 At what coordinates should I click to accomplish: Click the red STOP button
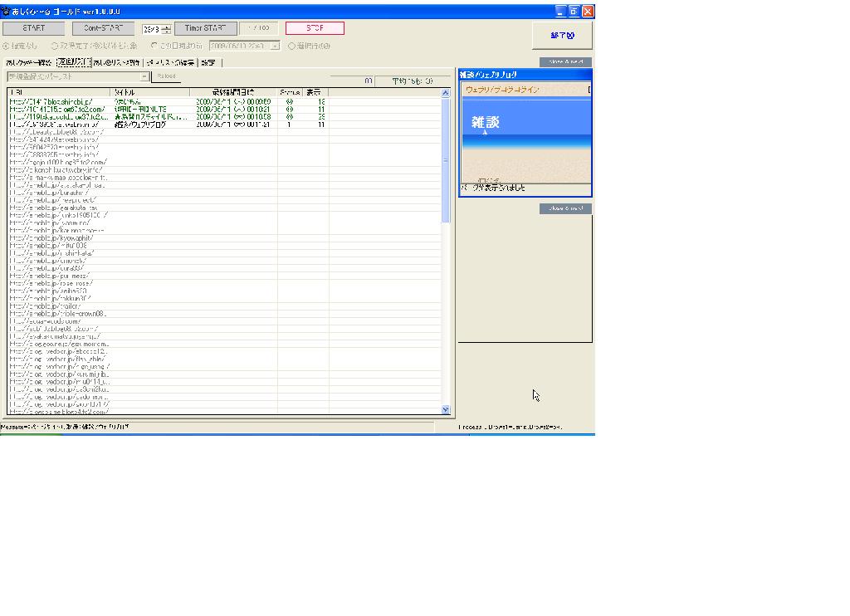click(315, 28)
